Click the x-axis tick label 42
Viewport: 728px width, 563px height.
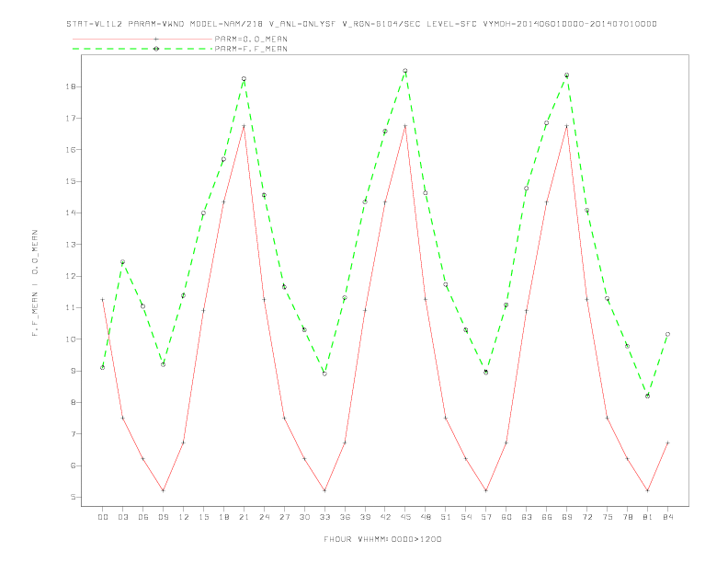point(385,517)
